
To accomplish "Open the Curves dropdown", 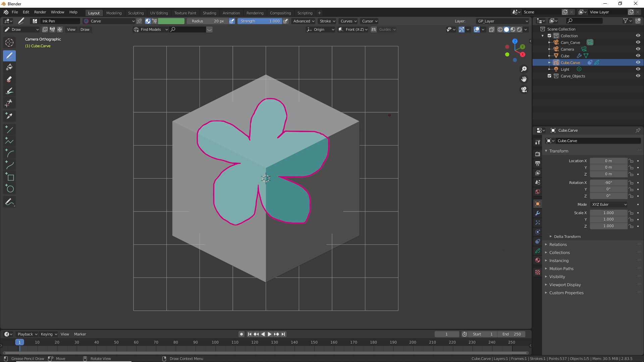I will click(x=348, y=21).
